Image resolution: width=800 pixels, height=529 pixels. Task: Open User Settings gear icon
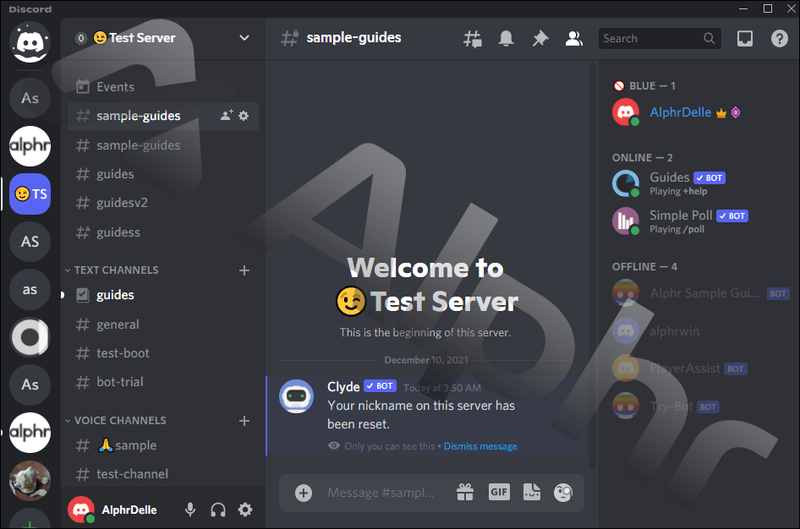click(x=245, y=510)
